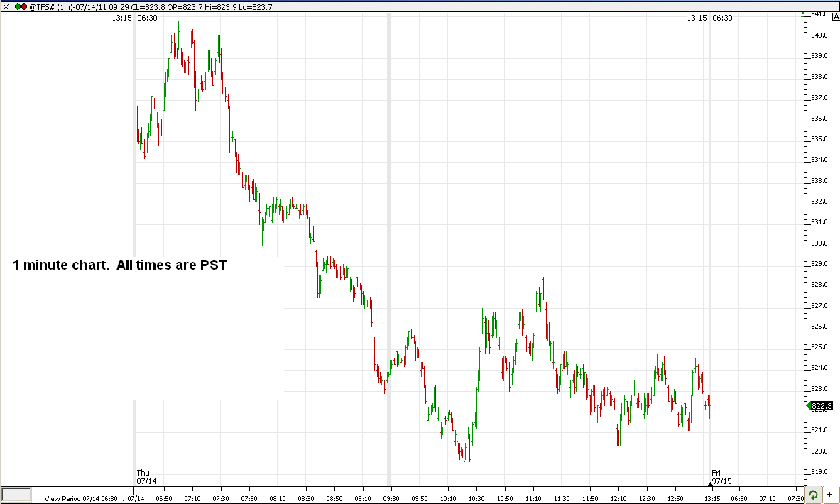The image size is (840, 504).
Task: Click the '1 minute chart. All times are PST' note
Action: (x=120, y=265)
